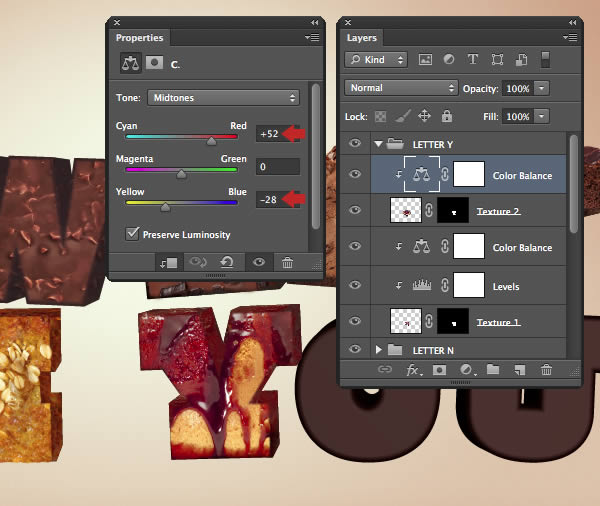The width and height of the screenshot is (600, 506).
Task: Toggle layer filtering on/off switch
Action: point(546,60)
